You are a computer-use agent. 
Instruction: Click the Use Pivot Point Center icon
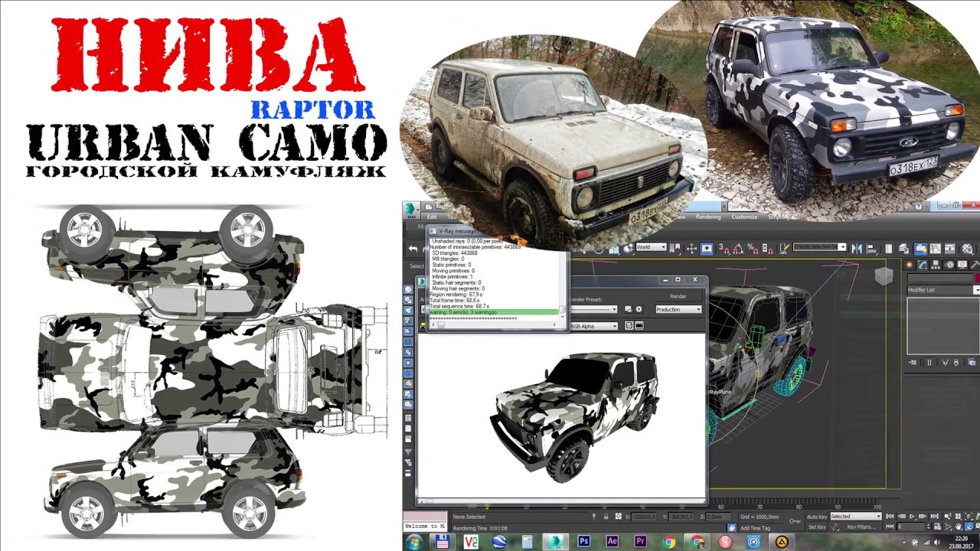[x=675, y=248]
